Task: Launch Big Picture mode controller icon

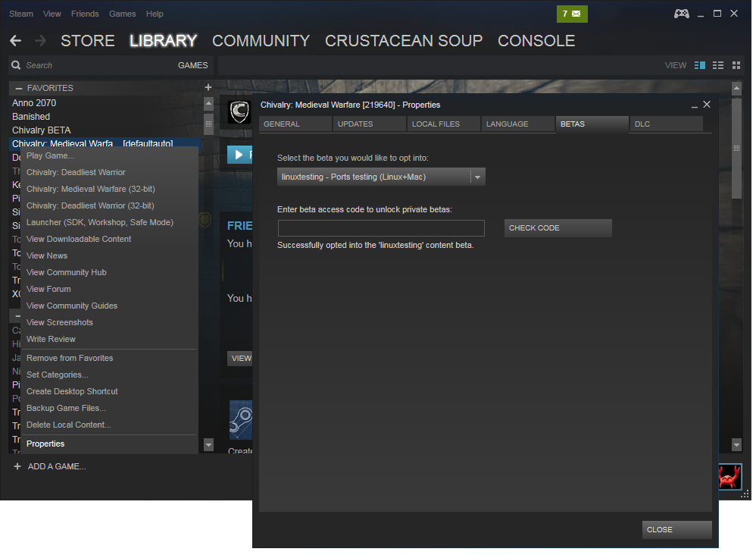Action: pos(681,14)
